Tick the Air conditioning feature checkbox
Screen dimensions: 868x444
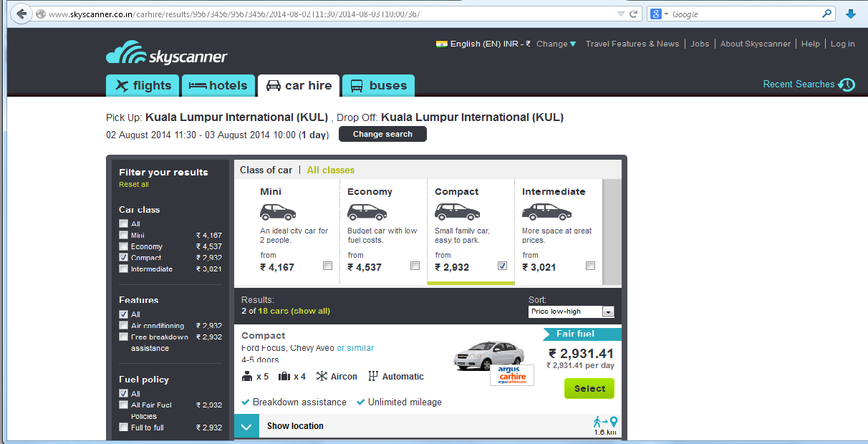(x=124, y=326)
